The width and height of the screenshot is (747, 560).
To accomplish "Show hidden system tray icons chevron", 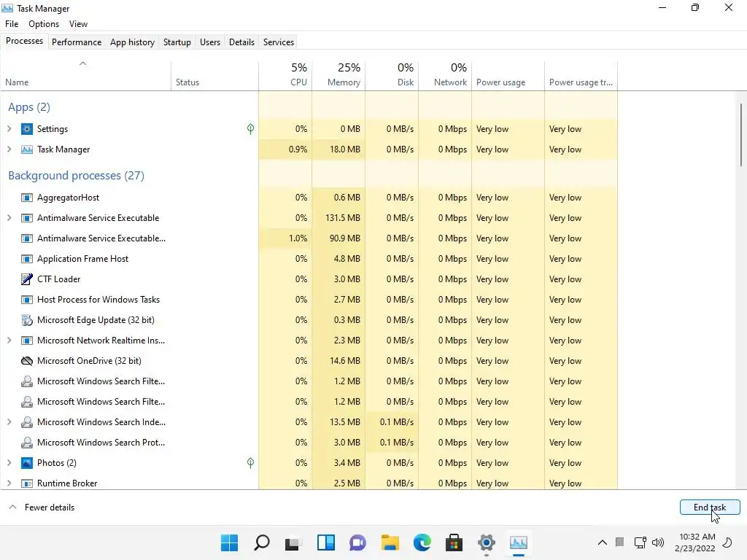I will (x=602, y=542).
